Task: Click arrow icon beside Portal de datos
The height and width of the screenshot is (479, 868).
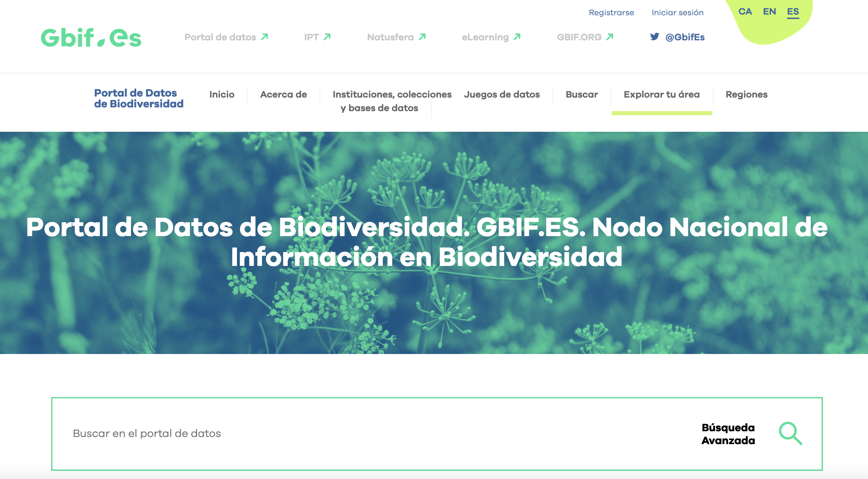Action: click(x=265, y=37)
